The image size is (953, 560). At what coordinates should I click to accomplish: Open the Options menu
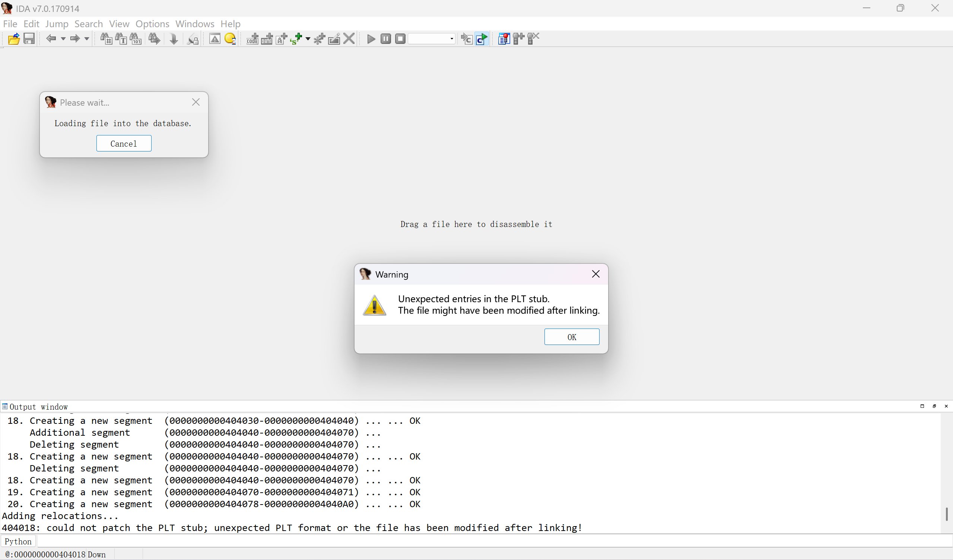click(x=152, y=24)
